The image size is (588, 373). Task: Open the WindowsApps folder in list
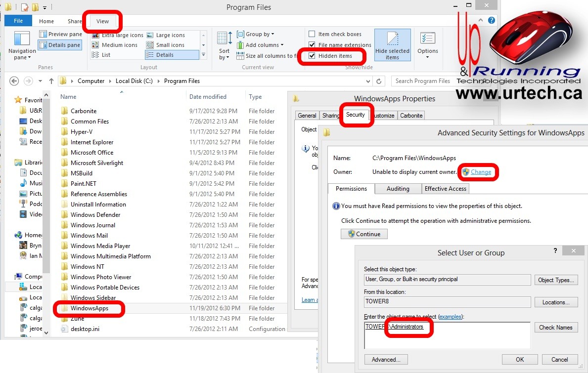pos(89,308)
